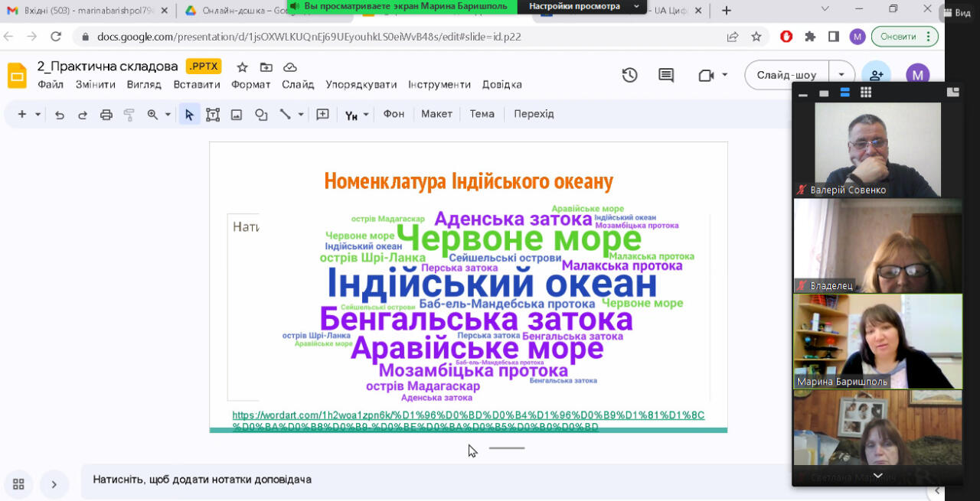
Task: Click the browser reload icon
Action: [56, 37]
